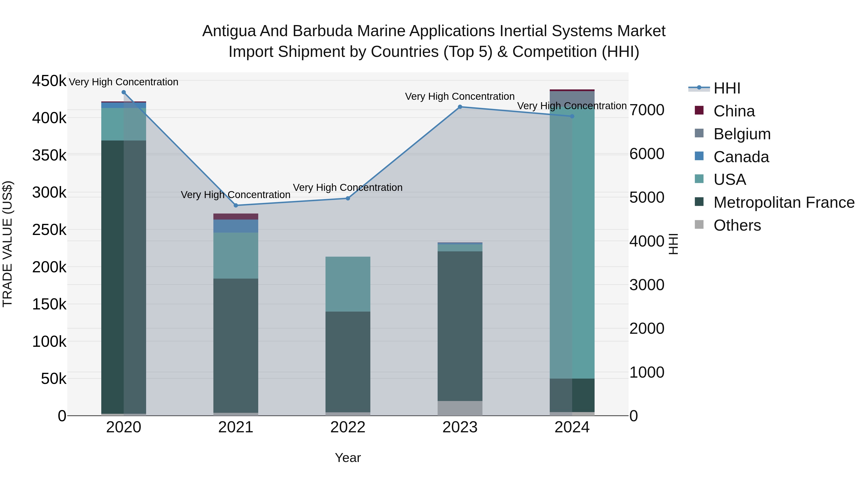Click the Metropolitan France bar segment for 2023
Image resolution: width=868 pixels, height=488 pixels.
(x=460, y=326)
